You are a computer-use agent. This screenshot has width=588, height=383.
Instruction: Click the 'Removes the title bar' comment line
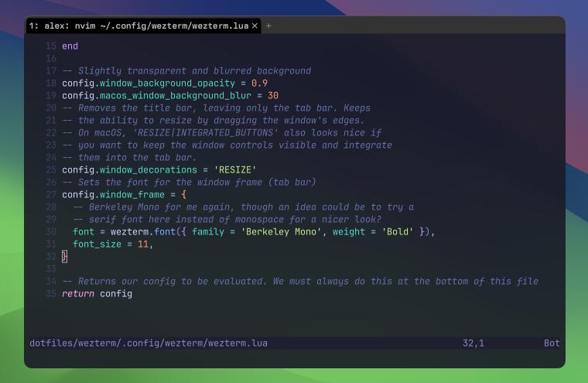[216, 108]
